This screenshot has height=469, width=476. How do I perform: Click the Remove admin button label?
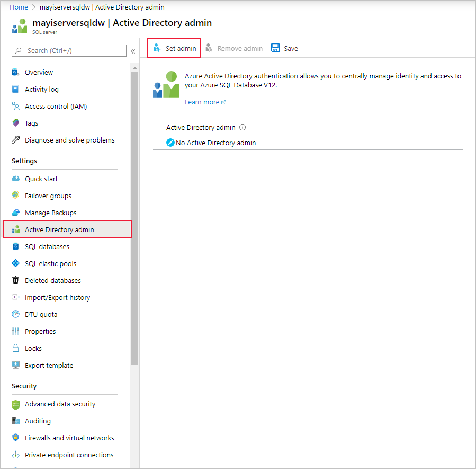(240, 48)
